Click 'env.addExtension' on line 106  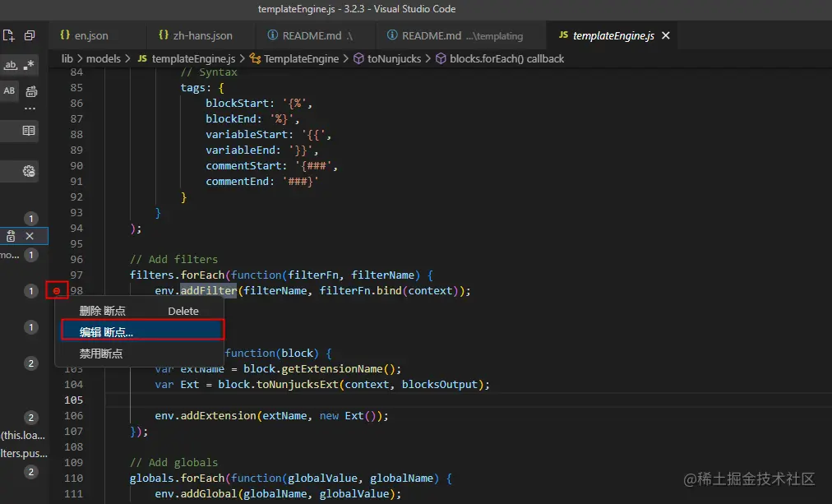[x=206, y=416]
